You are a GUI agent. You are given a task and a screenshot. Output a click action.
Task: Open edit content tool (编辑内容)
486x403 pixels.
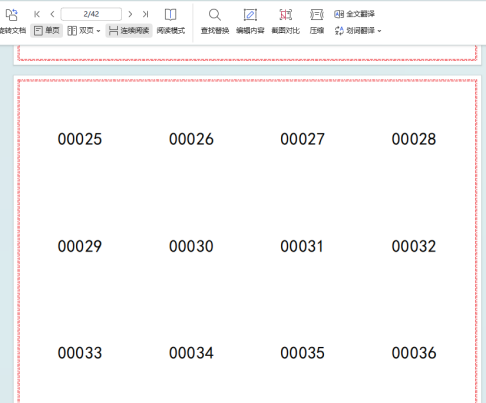pyautogui.click(x=250, y=22)
